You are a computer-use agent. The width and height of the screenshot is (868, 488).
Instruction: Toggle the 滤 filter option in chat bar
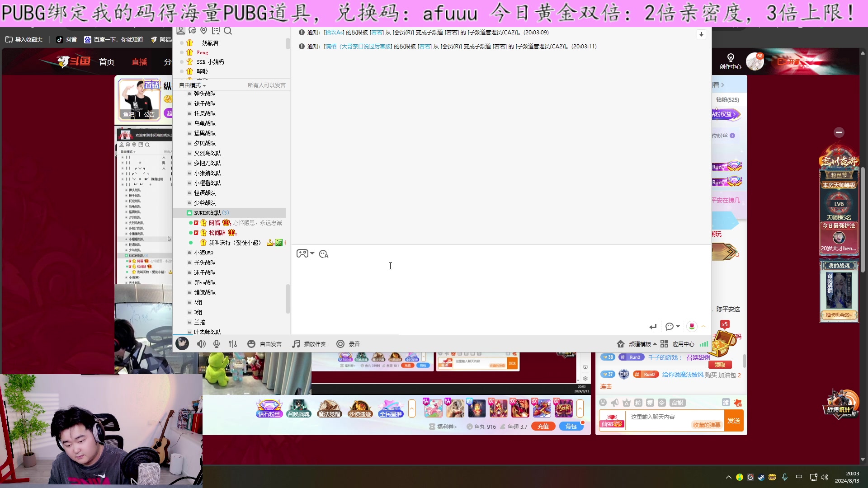click(726, 403)
